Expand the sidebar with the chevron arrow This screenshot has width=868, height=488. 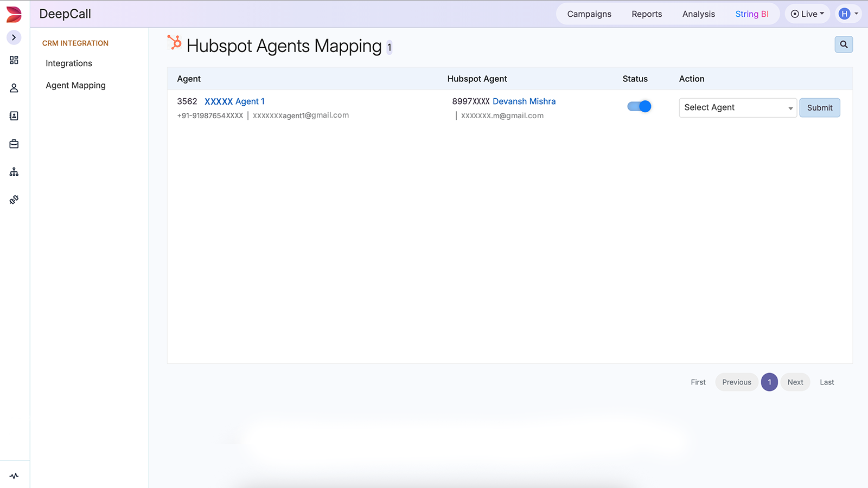tap(14, 37)
